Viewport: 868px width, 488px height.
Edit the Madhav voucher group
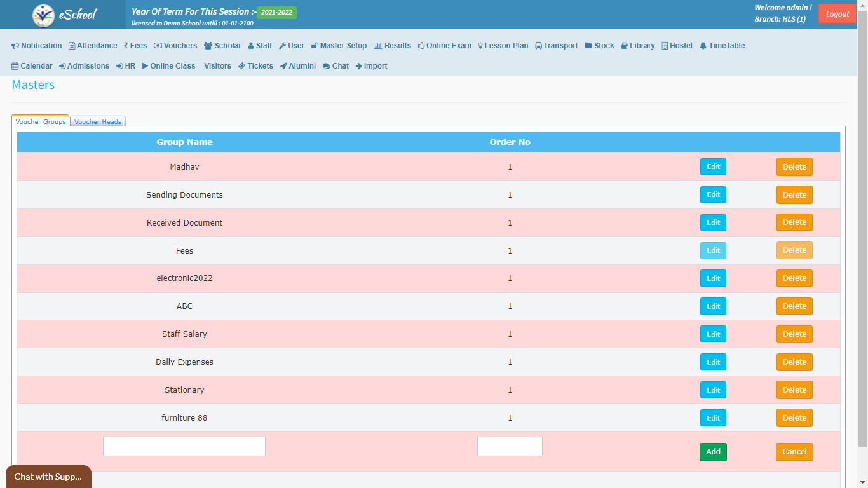point(713,167)
